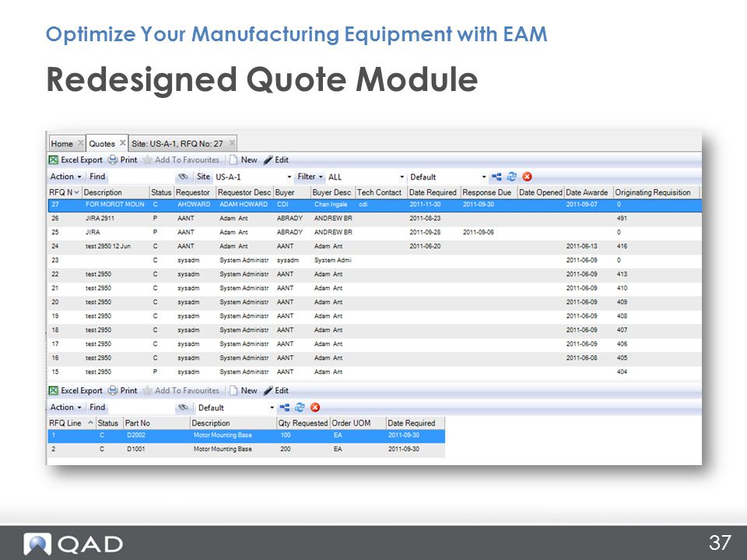Click Edit in the RFQ lines toolbar
The image size is (747, 560).
(275, 390)
